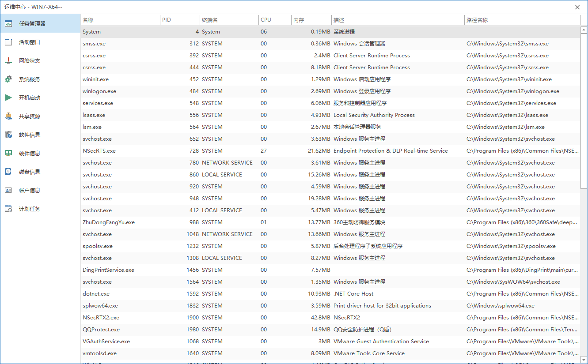Sort by the 描述 column header

(x=398, y=20)
